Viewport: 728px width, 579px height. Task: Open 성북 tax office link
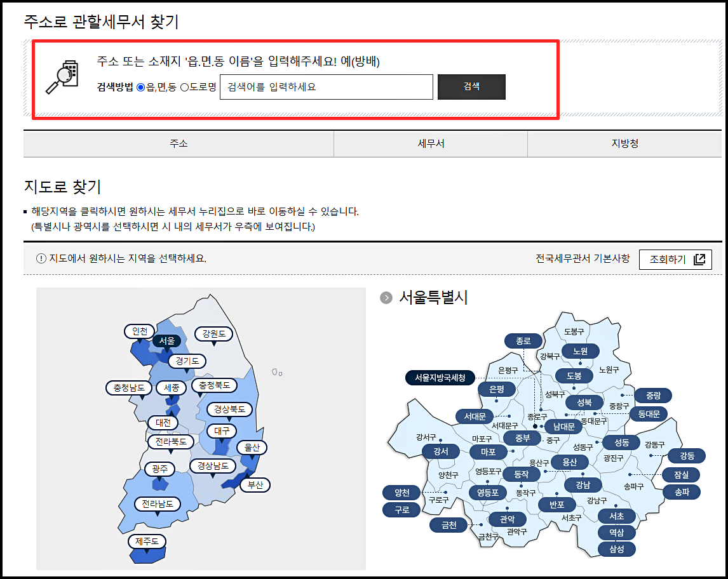(x=584, y=403)
